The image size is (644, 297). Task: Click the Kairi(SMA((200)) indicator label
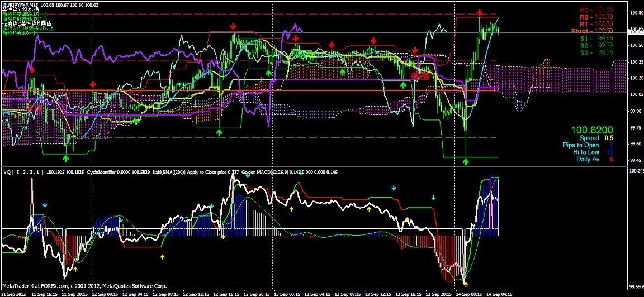click(168, 173)
